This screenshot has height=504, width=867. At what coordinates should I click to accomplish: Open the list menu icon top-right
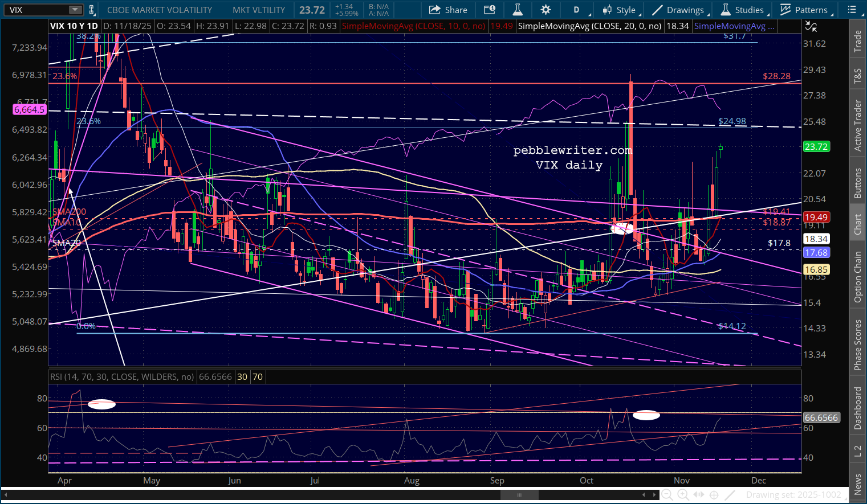[x=852, y=10]
